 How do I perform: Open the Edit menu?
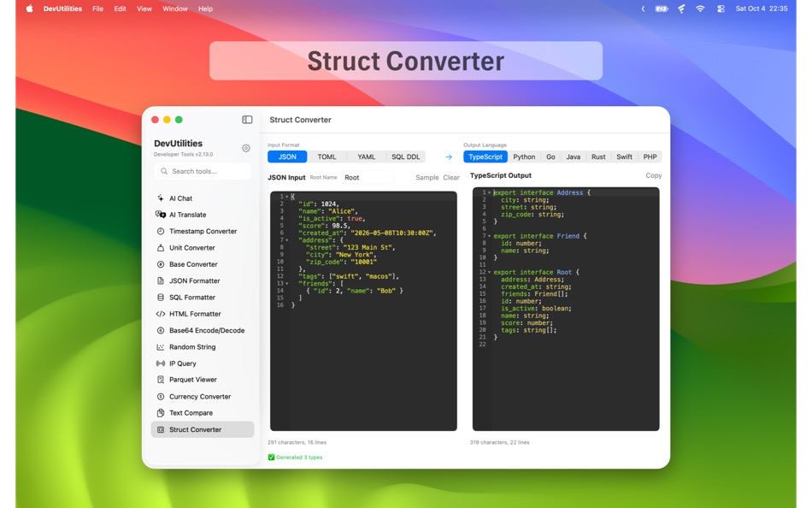click(x=120, y=9)
